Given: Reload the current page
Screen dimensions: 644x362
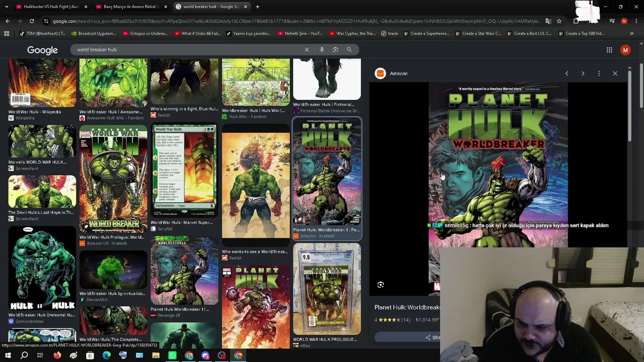Looking at the screenshot, I should [x=32, y=21].
